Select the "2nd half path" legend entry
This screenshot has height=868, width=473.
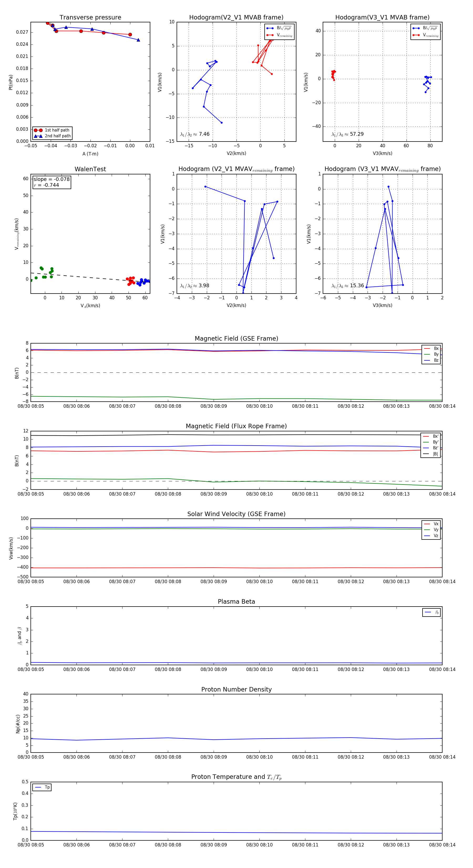tap(53, 136)
